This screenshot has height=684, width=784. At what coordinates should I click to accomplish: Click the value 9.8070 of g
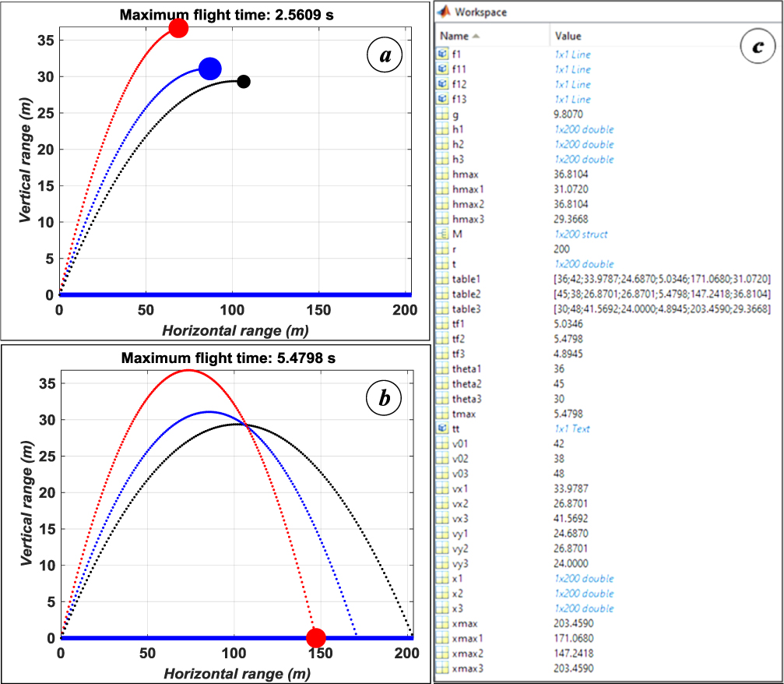pos(568,114)
